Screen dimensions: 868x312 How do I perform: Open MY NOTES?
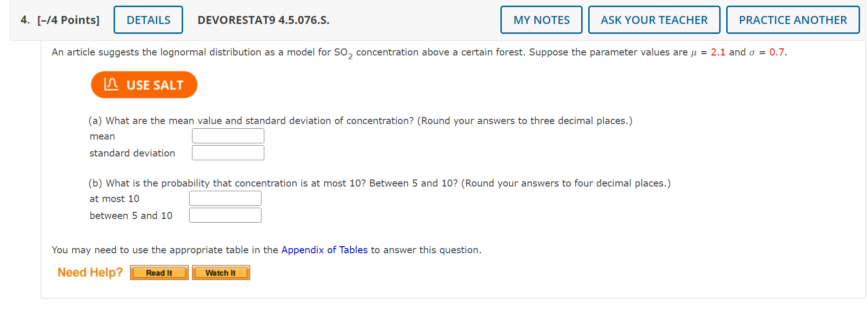[x=541, y=20]
